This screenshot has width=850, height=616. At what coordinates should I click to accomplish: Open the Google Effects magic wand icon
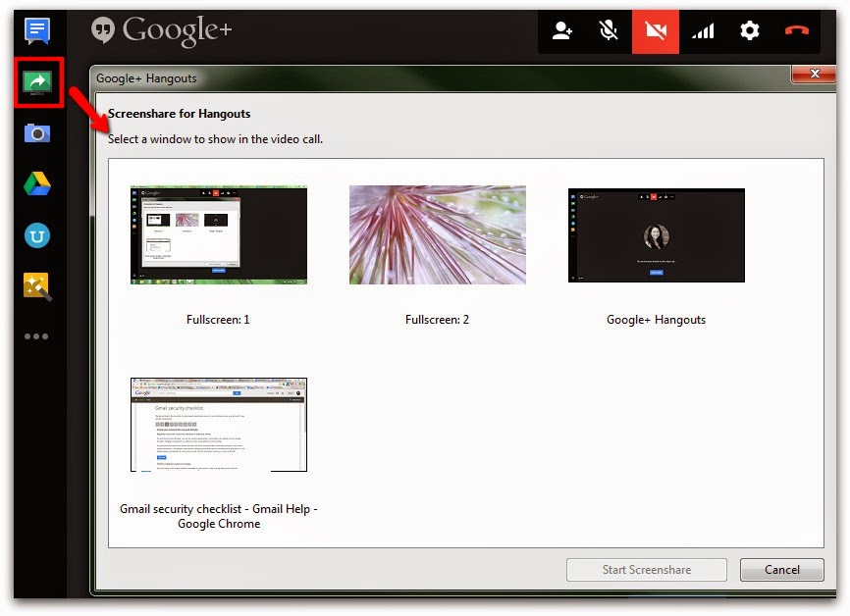point(37,286)
